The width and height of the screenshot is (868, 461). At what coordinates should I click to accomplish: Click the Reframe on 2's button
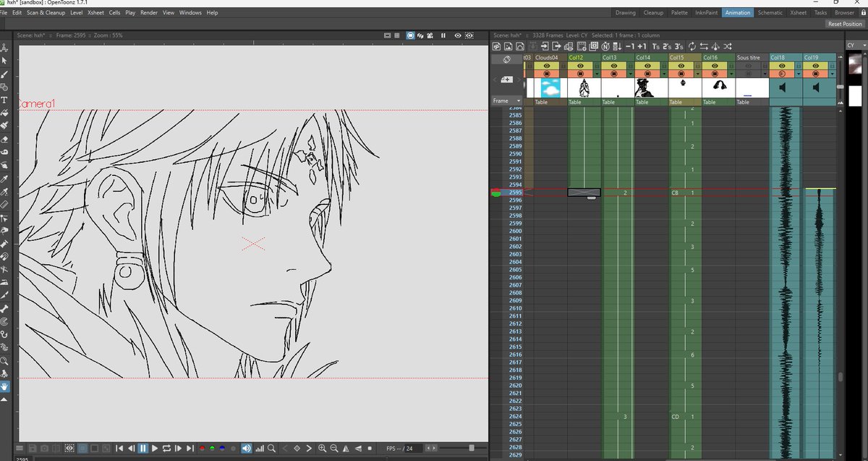coord(668,46)
